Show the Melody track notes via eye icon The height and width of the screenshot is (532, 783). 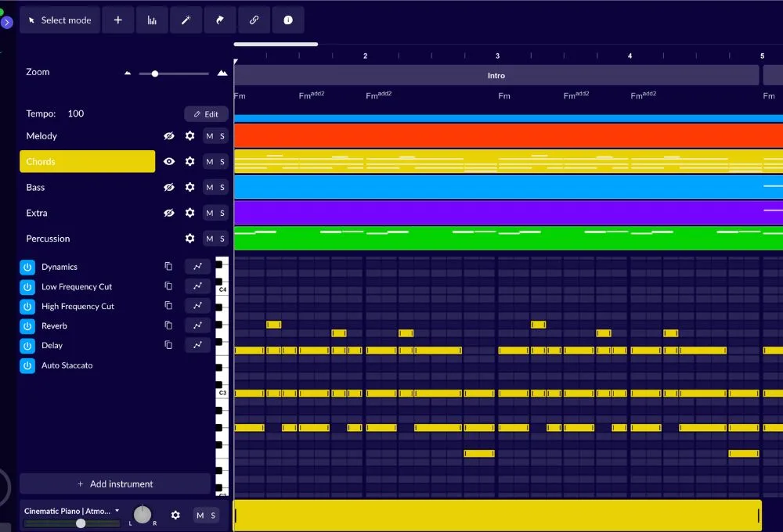pos(169,136)
